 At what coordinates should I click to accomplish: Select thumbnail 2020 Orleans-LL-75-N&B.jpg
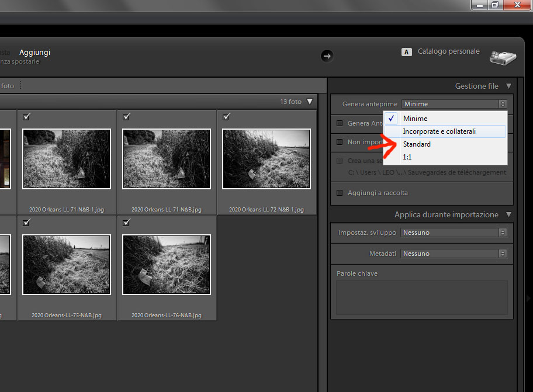click(x=67, y=264)
